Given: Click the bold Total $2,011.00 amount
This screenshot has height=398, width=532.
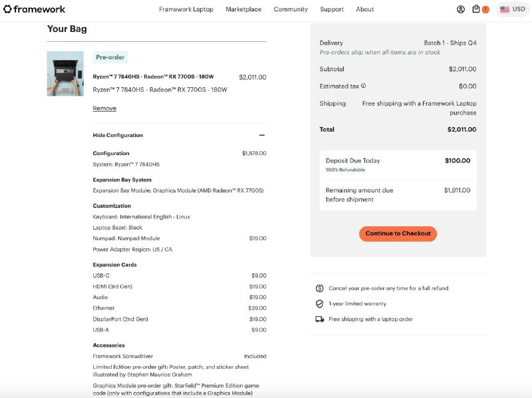Looking at the screenshot, I should click(462, 129).
